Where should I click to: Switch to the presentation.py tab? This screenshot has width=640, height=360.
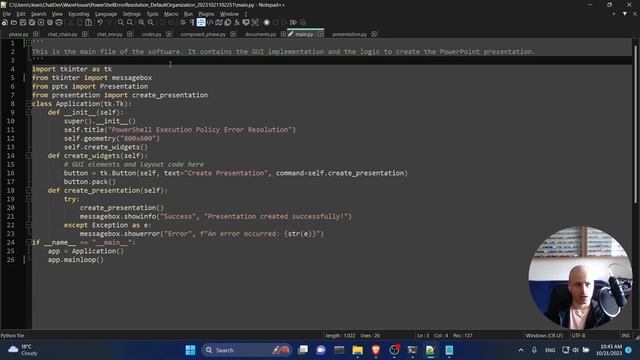pyautogui.click(x=349, y=34)
